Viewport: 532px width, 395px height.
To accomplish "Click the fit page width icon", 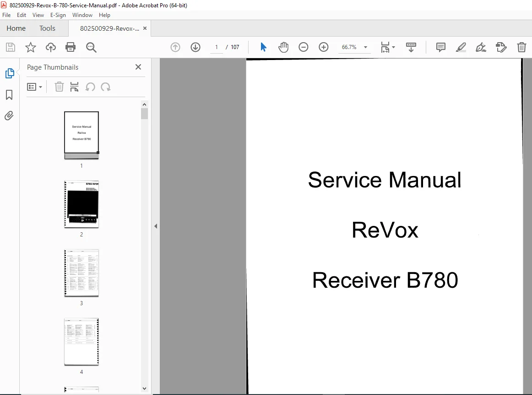I will [385, 47].
